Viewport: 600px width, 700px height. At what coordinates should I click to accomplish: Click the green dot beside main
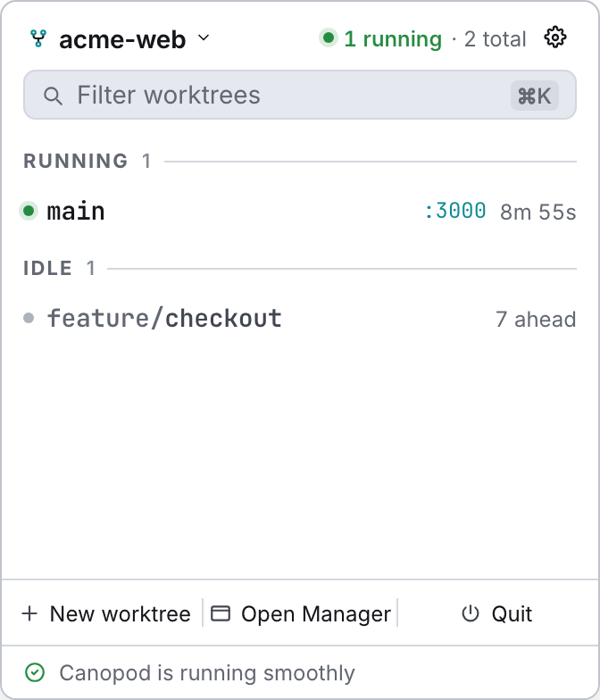[x=29, y=211]
